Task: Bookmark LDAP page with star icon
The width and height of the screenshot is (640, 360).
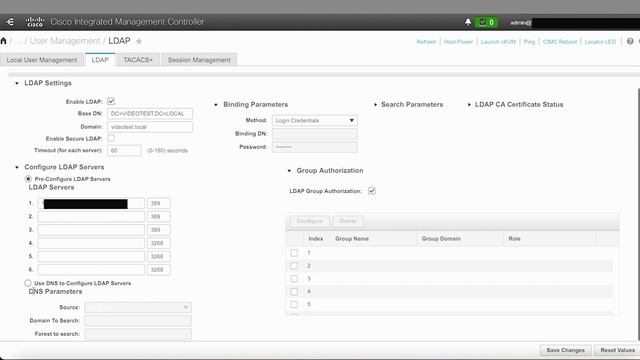Action: point(139,41)
